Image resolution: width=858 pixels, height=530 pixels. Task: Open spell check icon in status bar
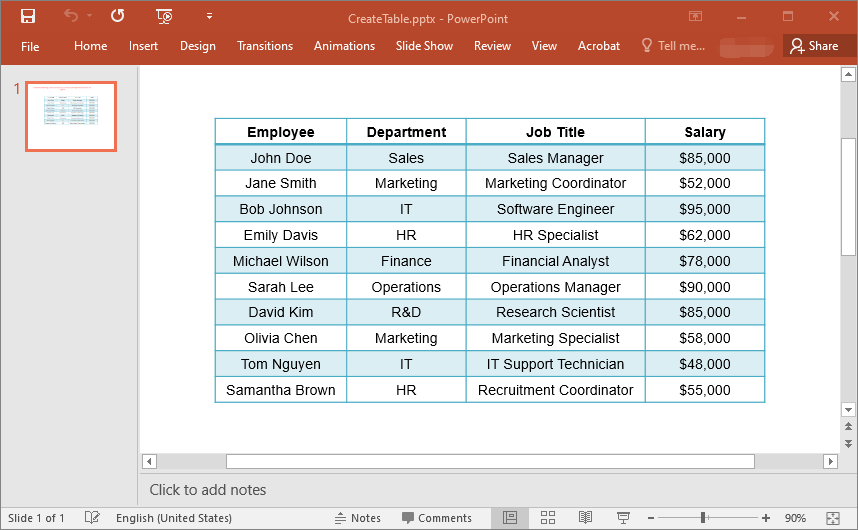tap(92, 517)
